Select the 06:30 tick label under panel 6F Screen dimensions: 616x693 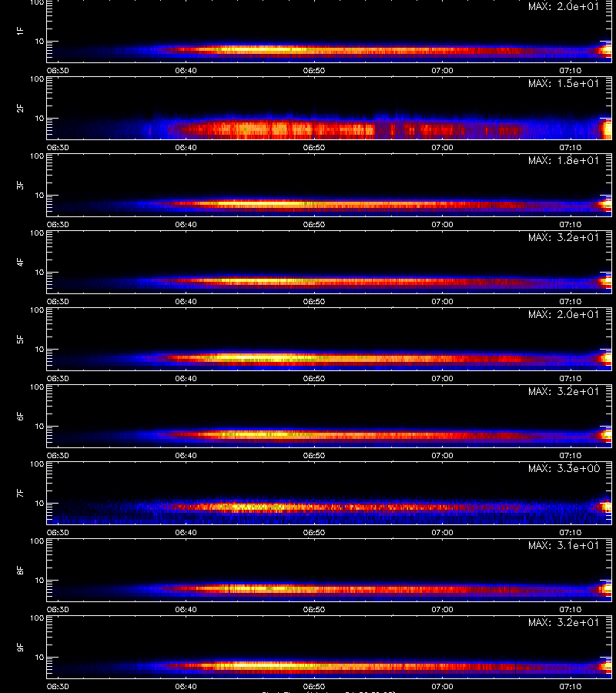point(58,455)
